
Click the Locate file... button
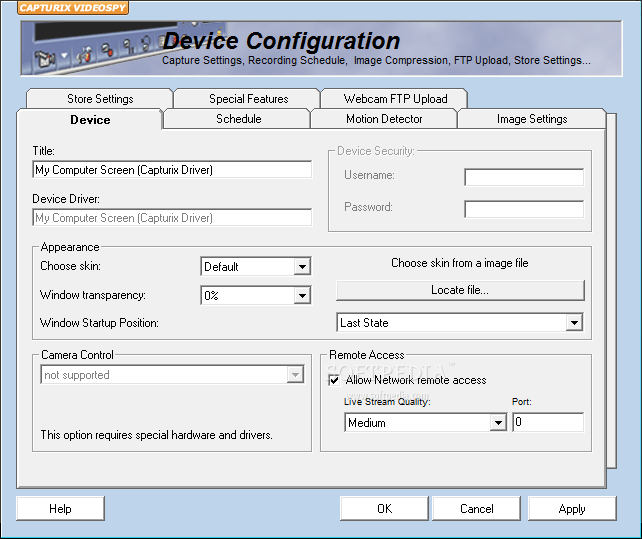pos(460,290)
